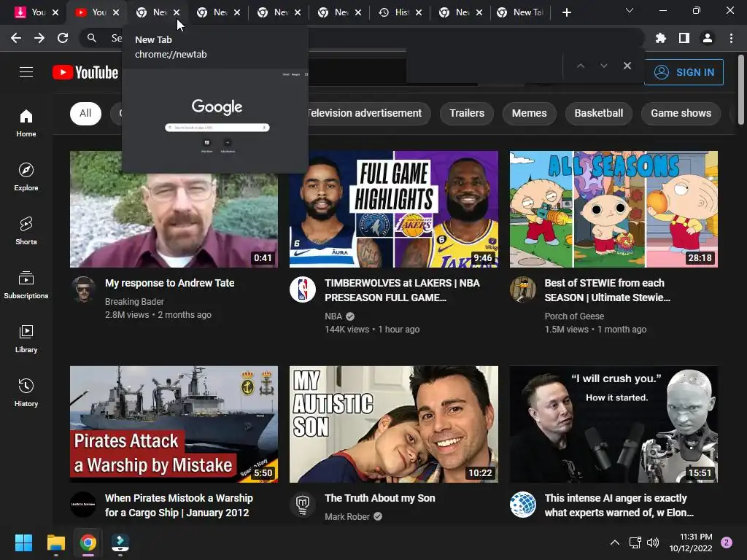
Task: Open Mark Rober channel avatar
Action: [x=303, y=505]
